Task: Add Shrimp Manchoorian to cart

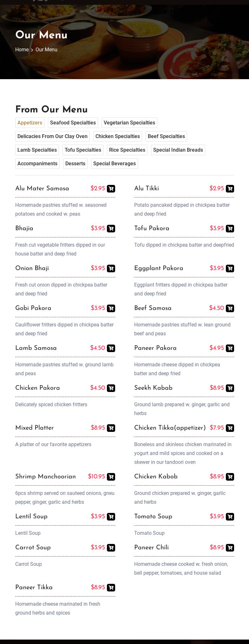Action: [111, 477]
